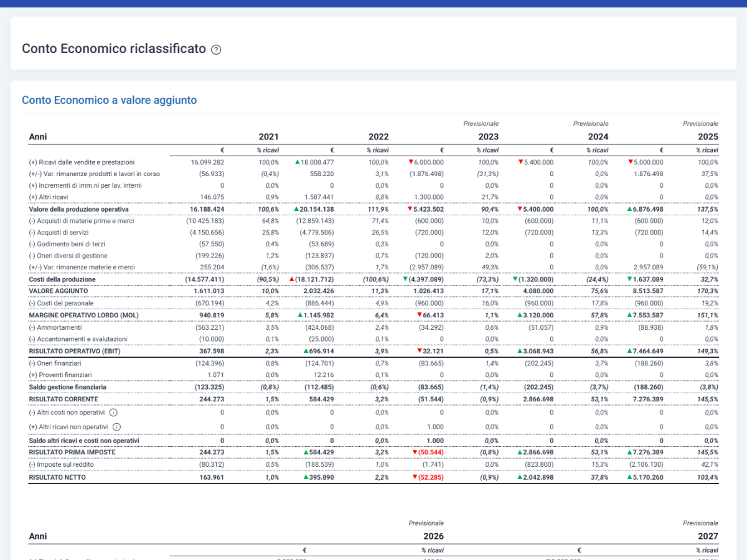Select 2021 EBIT value 367.598
Image resolution: width=747 pixels, height=560 pixels.
click(x=212, y=351)
